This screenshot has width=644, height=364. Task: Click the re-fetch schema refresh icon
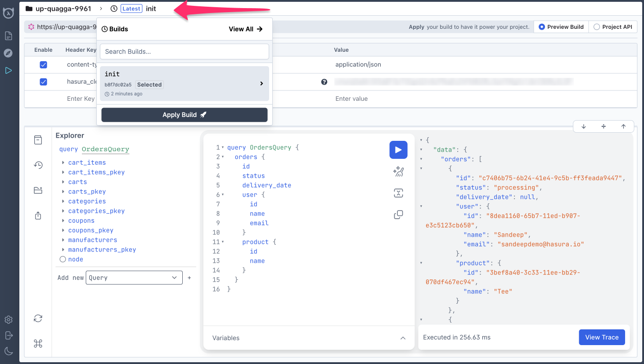tap(38, 319)
